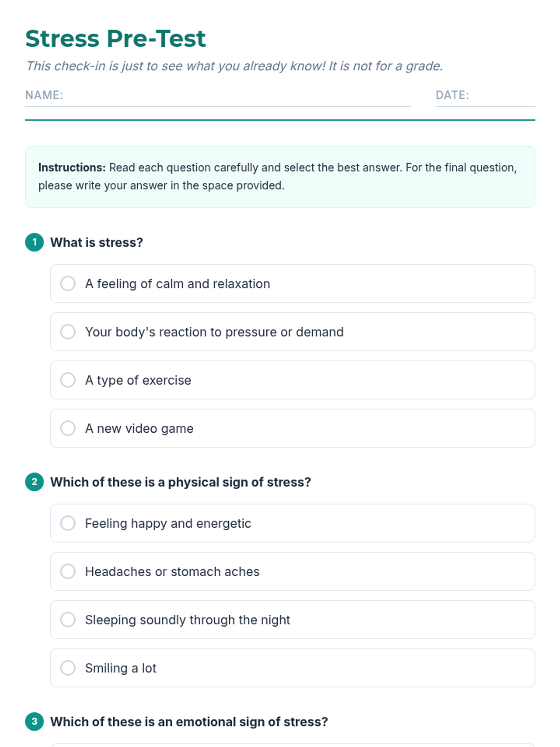Click the 'Stress Pre-Test' title

tap(115, 38)
